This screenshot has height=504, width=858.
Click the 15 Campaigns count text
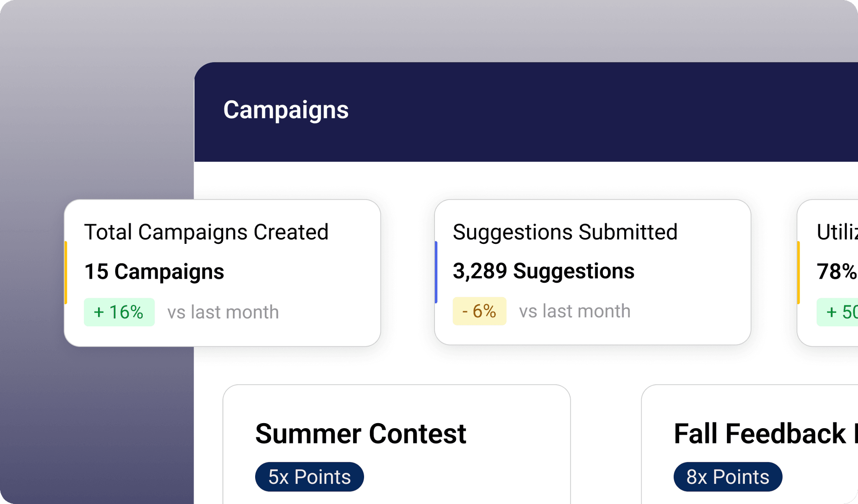(x=154, y=271)
